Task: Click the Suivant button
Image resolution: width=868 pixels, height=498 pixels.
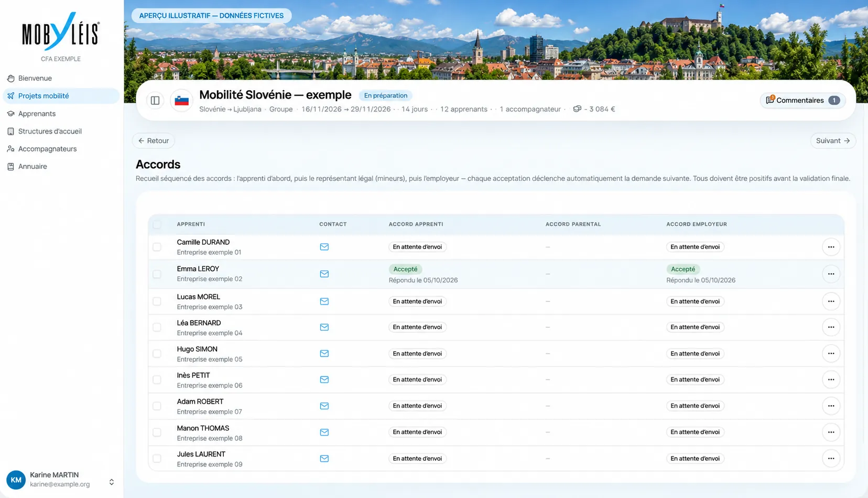Action: coord(833,141)
